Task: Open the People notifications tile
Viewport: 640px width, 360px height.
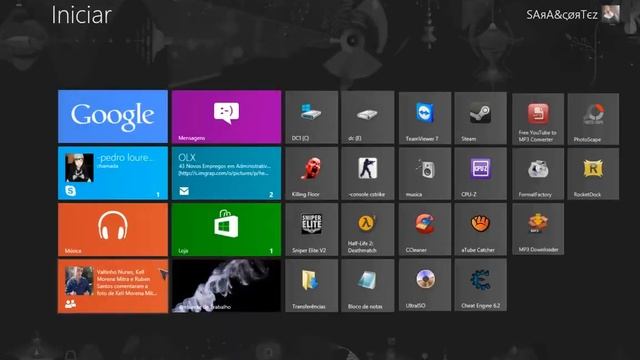Action: pyautogui.click(x=113, y=286)
